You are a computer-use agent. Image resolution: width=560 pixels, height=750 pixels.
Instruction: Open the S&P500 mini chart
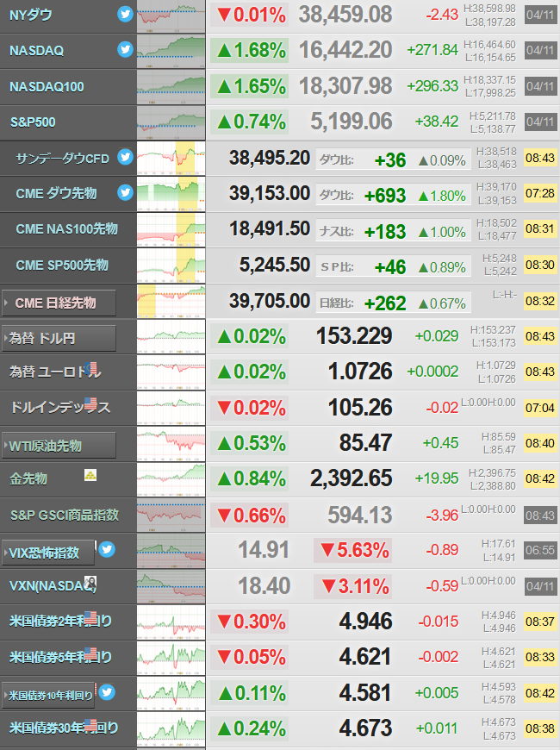(171, 122)
